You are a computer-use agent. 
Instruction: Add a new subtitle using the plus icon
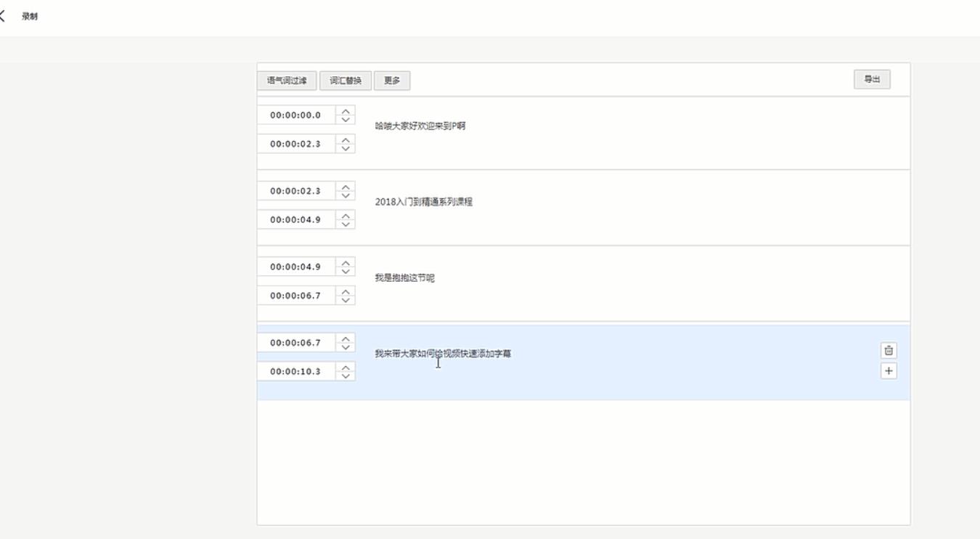click(889, 371)
